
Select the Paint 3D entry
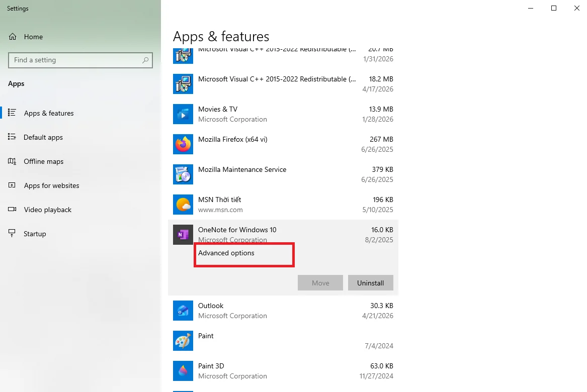pos(283,371)
